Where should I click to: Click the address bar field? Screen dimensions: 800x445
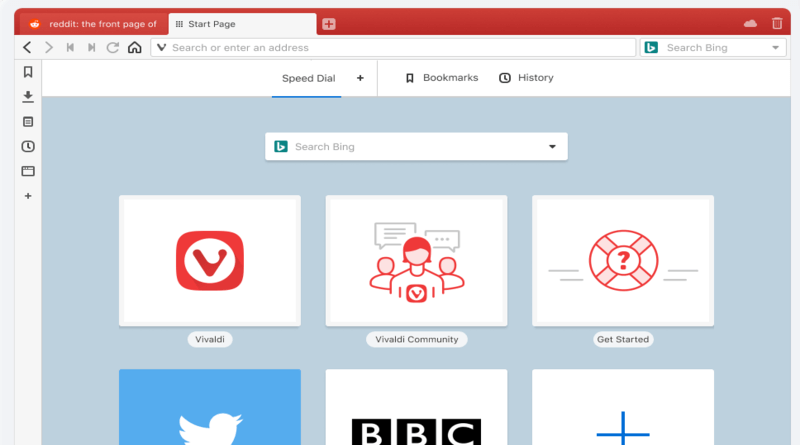tap(393, 47)
